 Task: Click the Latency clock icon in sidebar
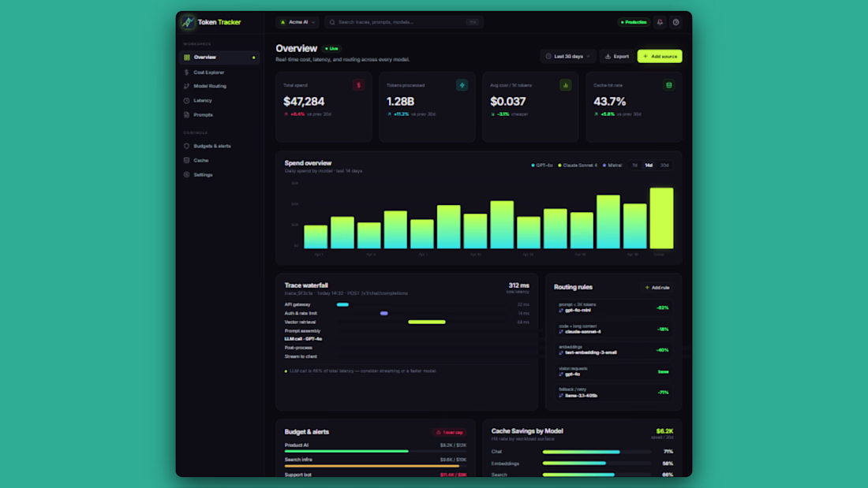(186, 100)
